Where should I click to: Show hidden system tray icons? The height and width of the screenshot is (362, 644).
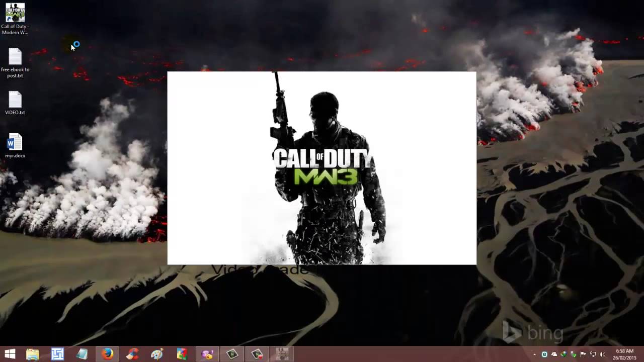coord(535,354)
